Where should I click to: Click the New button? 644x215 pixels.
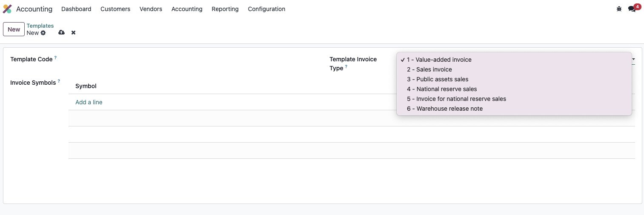click(14, 29)
